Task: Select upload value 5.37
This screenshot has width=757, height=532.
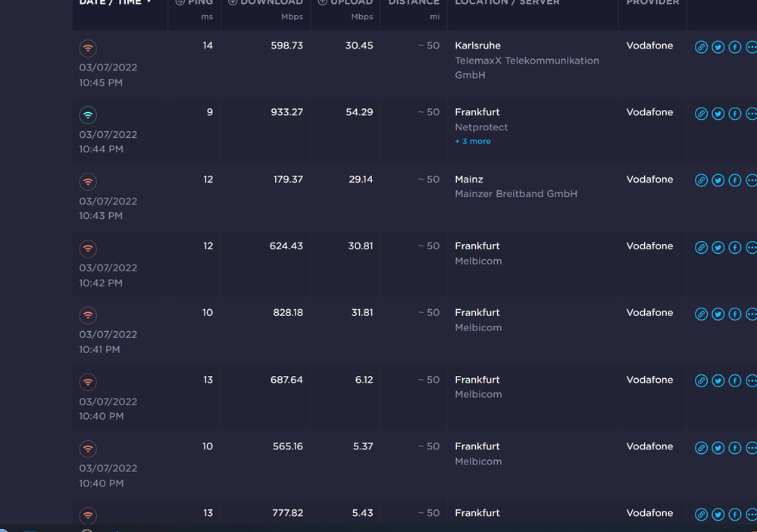Action: coord(363,446)
